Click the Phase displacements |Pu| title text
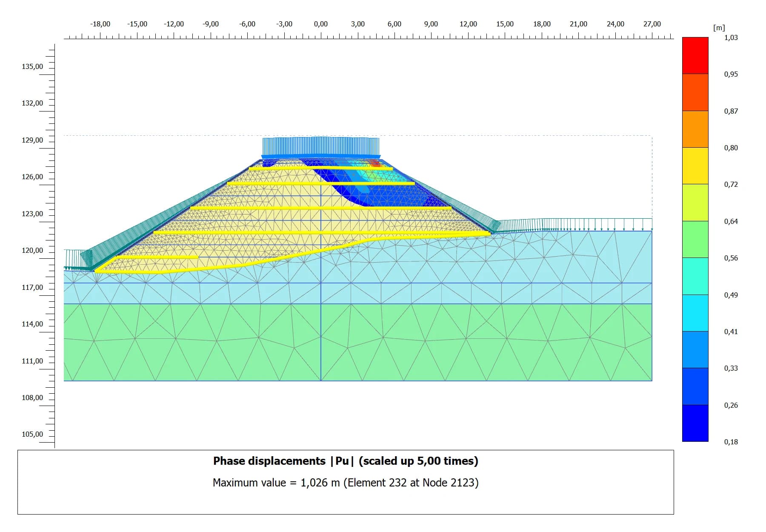 pyautogui.click(x=345, y=461)
